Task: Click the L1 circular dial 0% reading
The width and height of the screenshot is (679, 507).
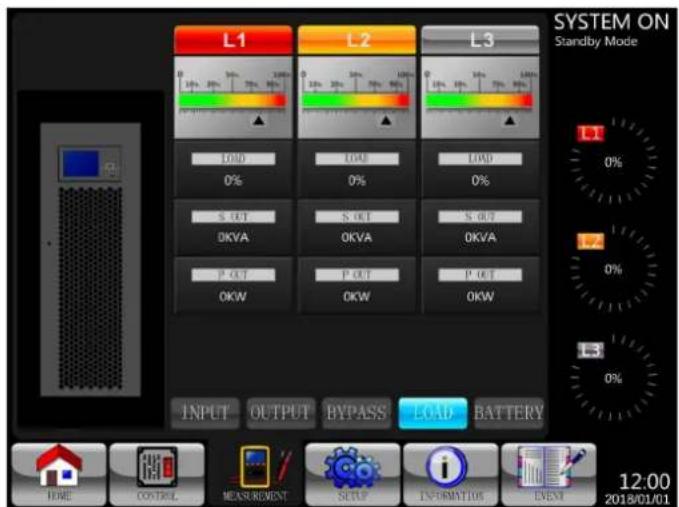Action: coord(613,162)
